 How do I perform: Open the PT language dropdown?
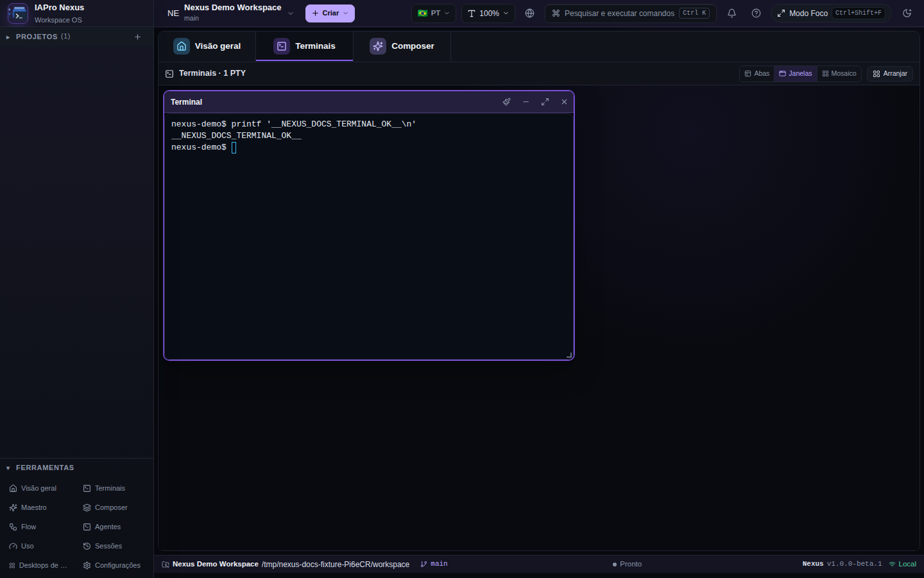point(434,13)
